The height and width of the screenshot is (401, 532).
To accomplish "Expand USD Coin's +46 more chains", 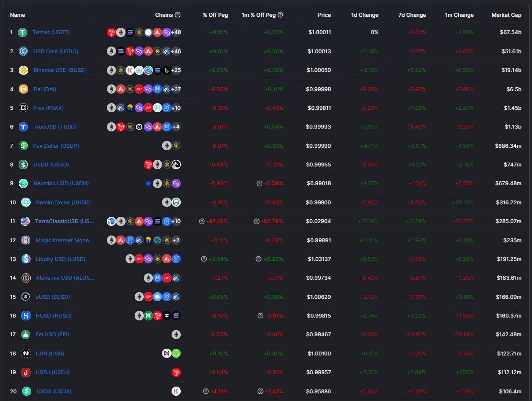I will click(176, 51).
